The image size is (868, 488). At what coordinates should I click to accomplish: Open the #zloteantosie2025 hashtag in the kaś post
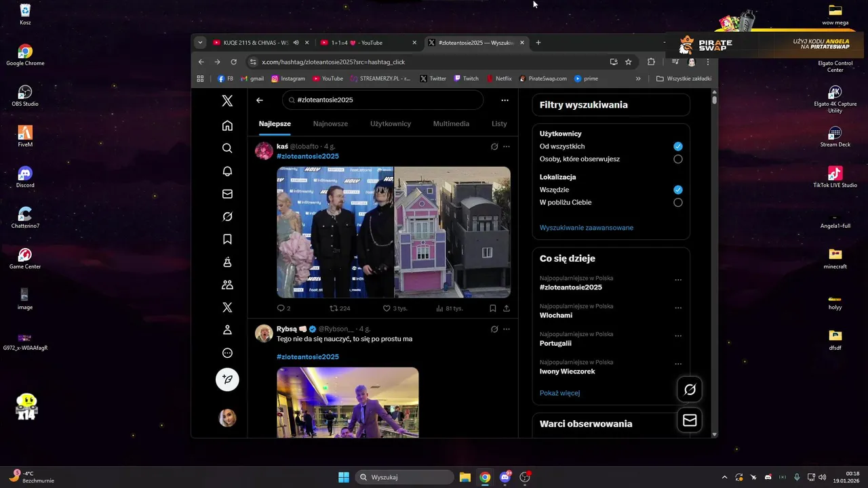point(308,157)
